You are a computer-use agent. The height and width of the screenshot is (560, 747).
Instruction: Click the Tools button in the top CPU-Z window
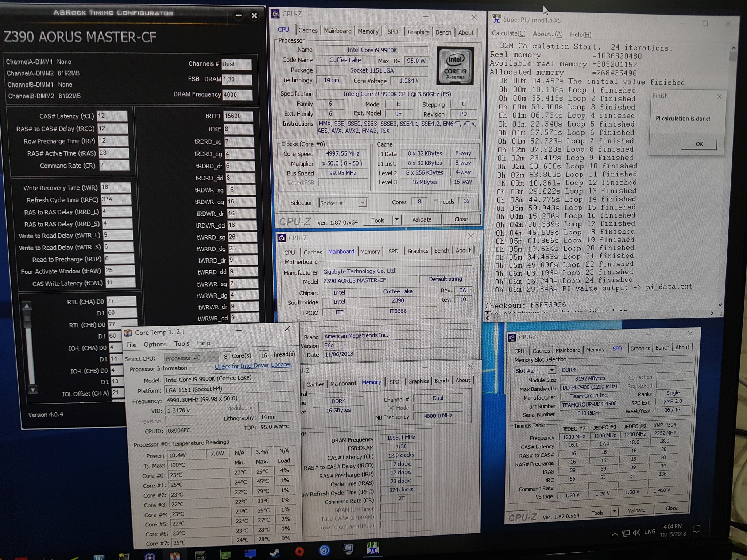click(378, 220)
